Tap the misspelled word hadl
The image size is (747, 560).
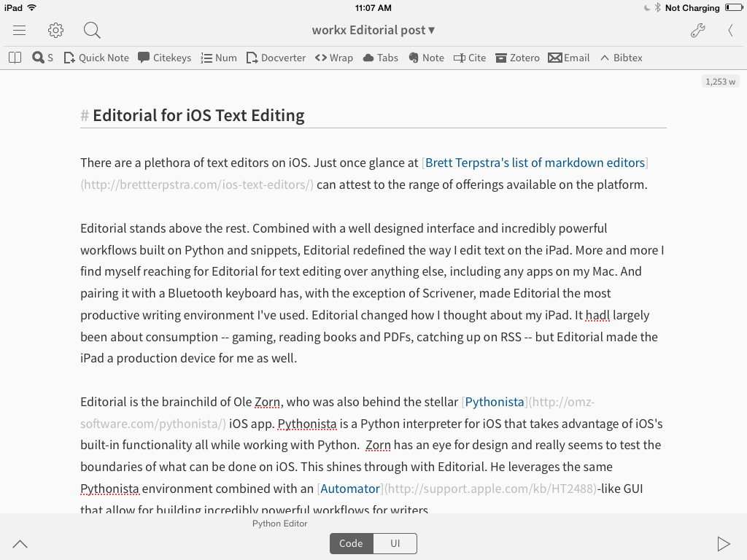597,315
